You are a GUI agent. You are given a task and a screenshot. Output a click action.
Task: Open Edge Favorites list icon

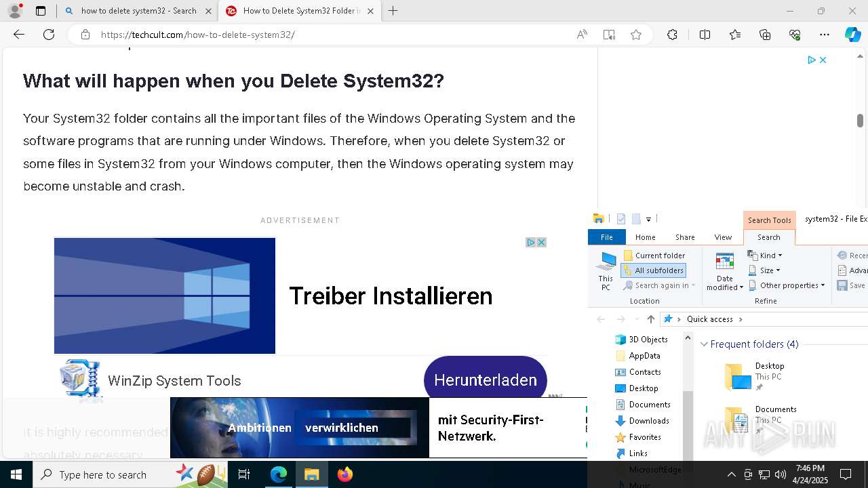pyautogui.click(x=735, y=35)
